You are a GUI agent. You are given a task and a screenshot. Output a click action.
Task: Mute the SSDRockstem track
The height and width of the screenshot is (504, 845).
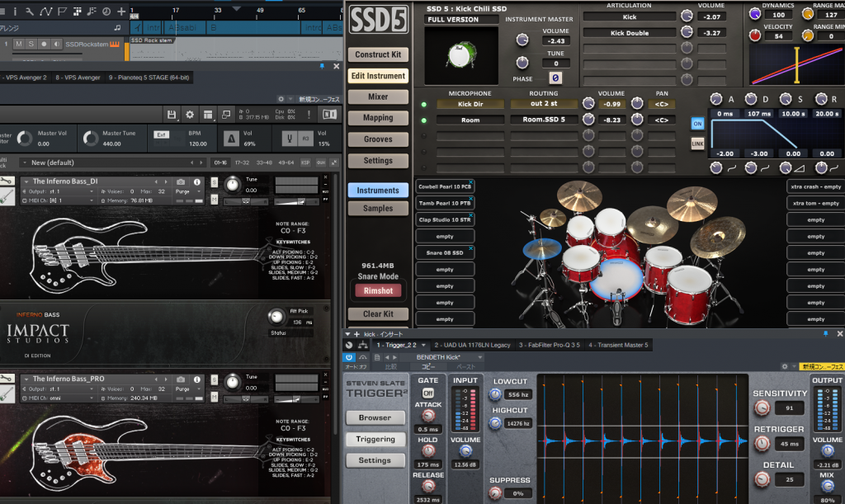click(x=18, y=45)
